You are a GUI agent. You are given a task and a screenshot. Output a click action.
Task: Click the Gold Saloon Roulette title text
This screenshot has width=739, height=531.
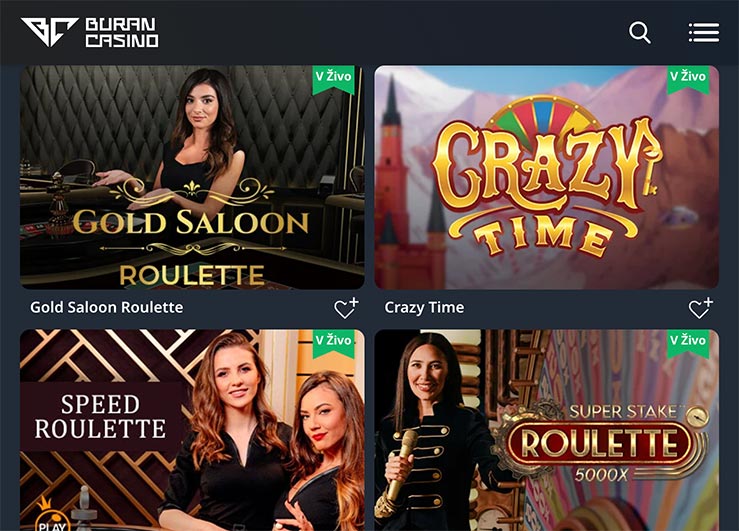107,308
